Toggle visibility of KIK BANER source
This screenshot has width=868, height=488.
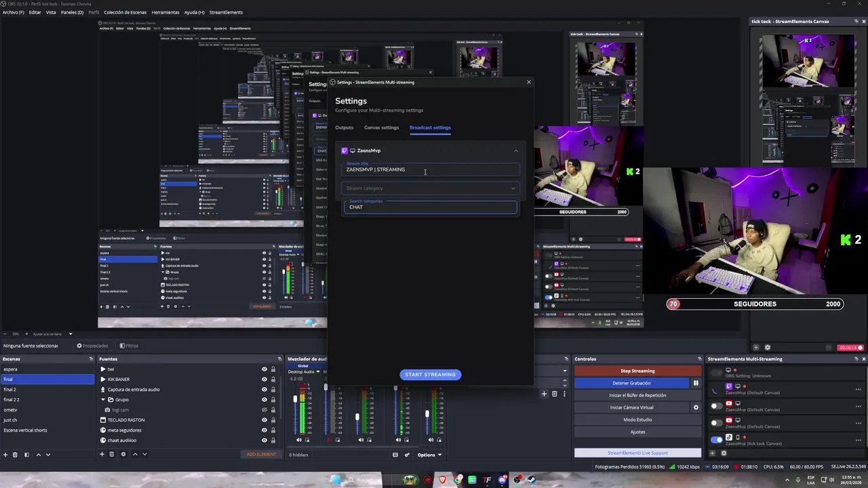click(x=264, y=380)
